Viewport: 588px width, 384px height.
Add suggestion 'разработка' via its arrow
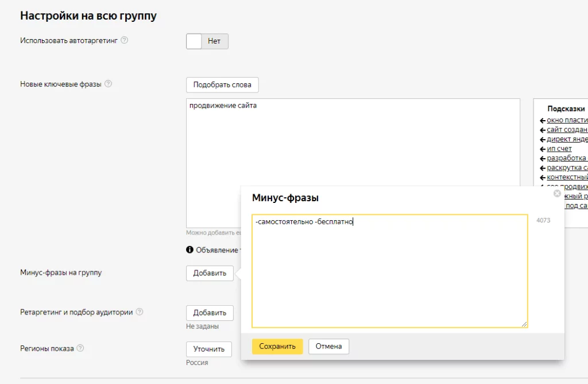[542, 159]
